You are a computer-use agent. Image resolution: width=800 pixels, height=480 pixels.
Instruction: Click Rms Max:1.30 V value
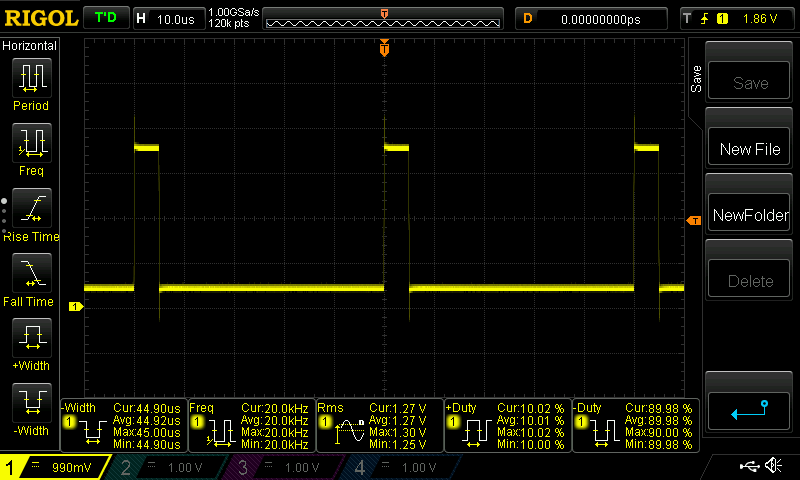click(x=397, y=433)
